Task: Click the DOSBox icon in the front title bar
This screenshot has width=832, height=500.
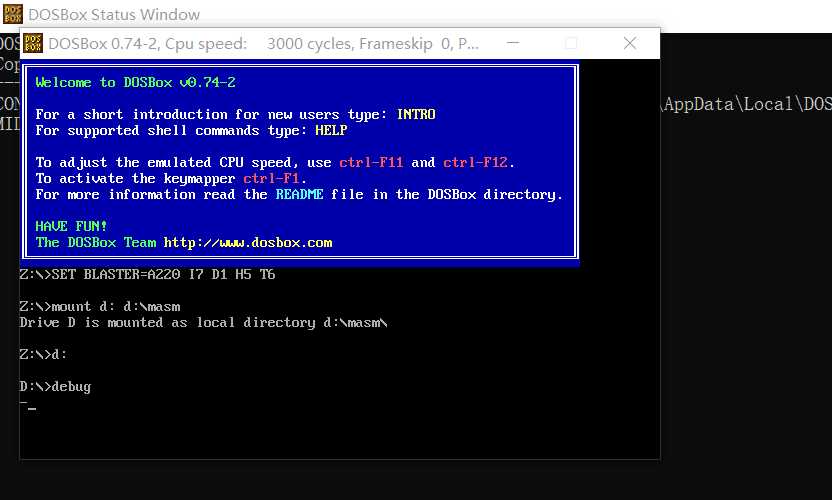Action: pos(33,44)
